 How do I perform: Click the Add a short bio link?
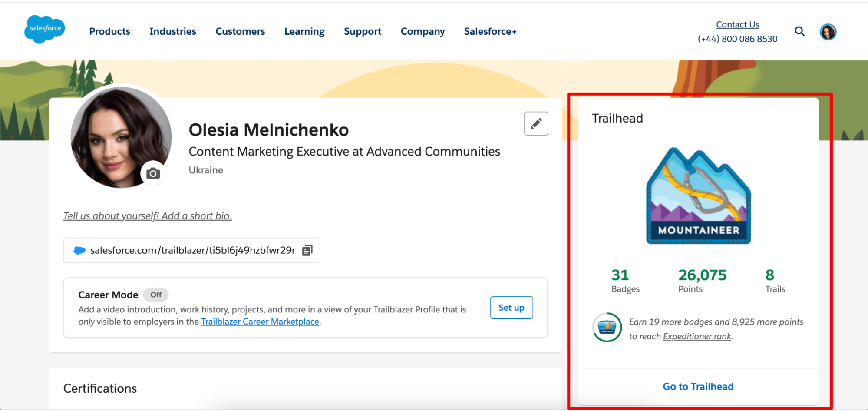click(x=148, y=216)
